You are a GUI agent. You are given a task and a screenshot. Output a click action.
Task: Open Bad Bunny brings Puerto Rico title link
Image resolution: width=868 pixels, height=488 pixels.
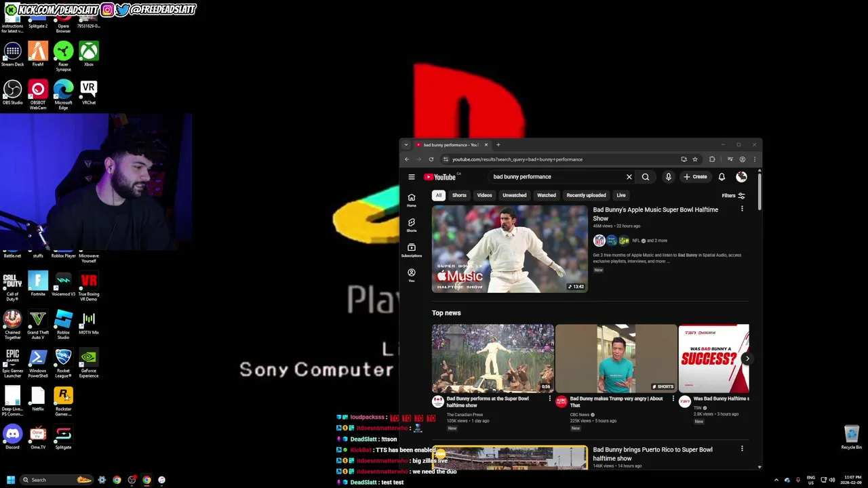pos(652,454)
